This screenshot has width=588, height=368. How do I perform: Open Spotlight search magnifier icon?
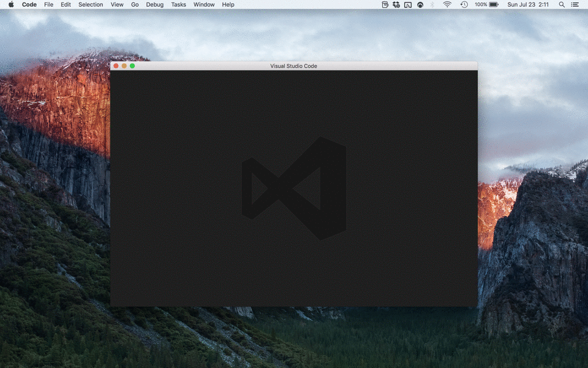point(562,4)
